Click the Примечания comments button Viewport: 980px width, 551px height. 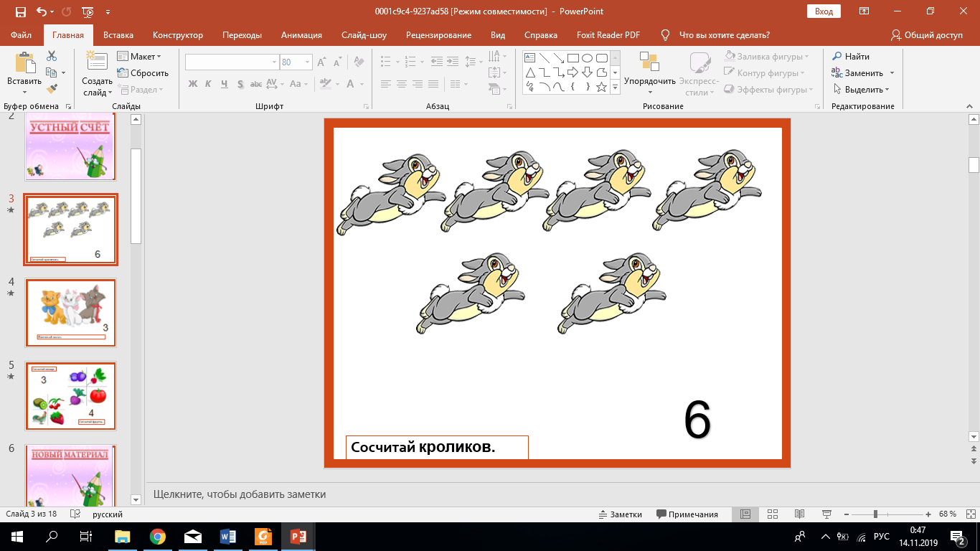pos(687,514)
